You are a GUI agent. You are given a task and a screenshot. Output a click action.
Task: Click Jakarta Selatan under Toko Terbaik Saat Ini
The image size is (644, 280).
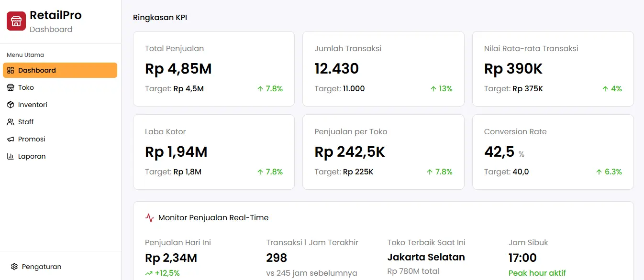pyautogui.click(x=426, y=257)
